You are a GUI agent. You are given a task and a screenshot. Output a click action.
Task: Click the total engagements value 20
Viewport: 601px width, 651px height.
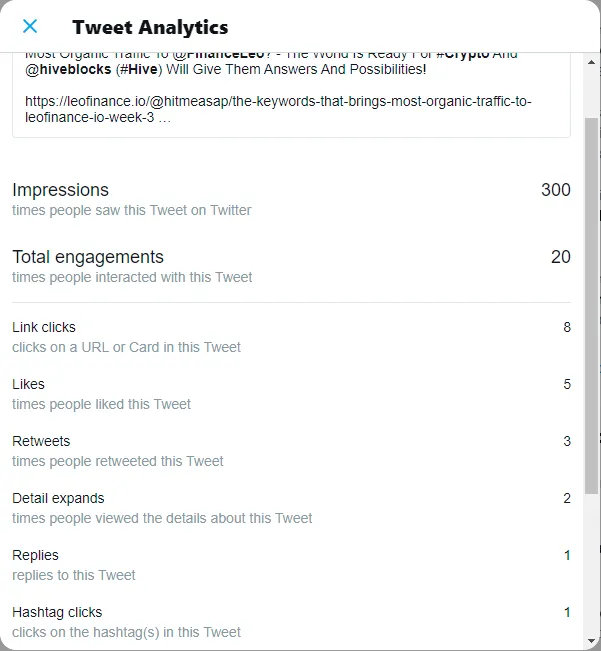coord(561,257)
